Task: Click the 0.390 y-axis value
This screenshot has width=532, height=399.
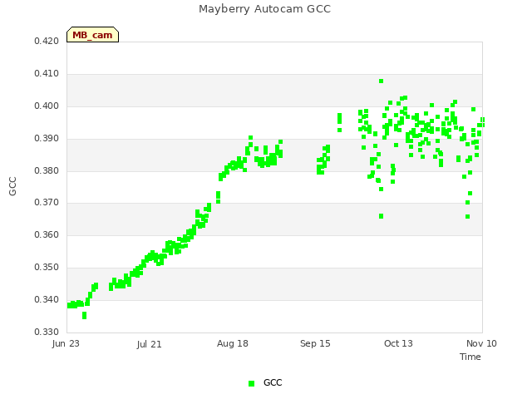Action: click(47, 139)
